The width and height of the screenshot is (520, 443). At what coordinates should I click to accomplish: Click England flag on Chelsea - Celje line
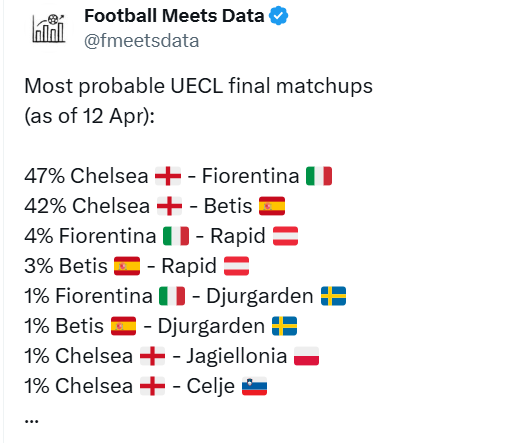point(153,386)
